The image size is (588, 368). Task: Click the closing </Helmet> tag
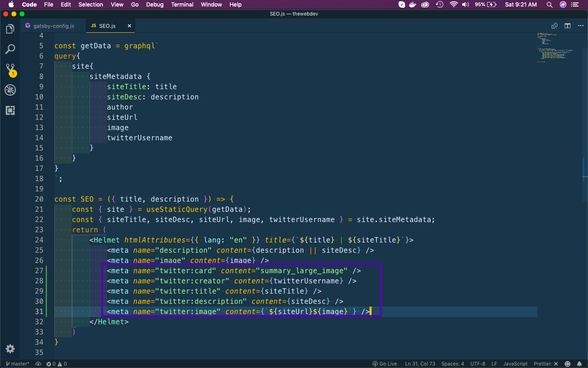tap(109, 322)
